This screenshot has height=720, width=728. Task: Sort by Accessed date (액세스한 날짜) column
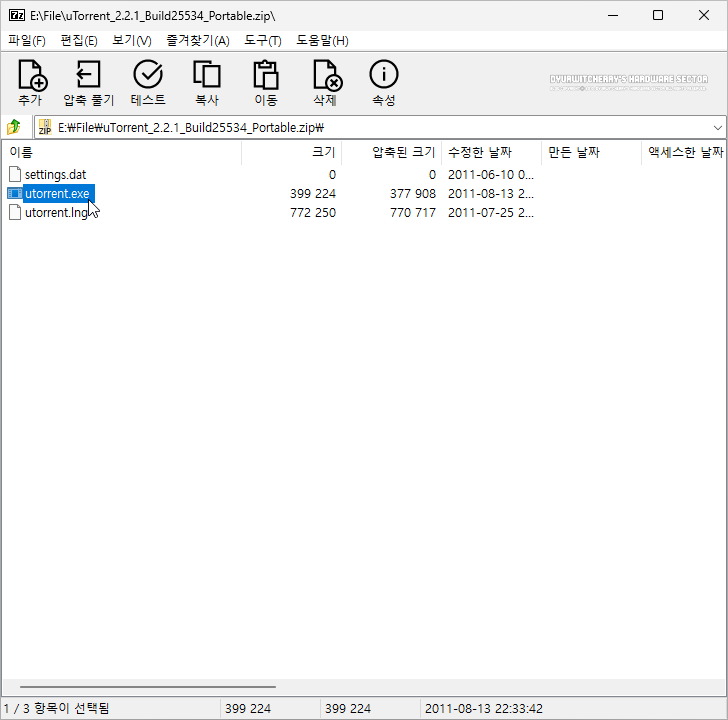click(x=684, y=152)
